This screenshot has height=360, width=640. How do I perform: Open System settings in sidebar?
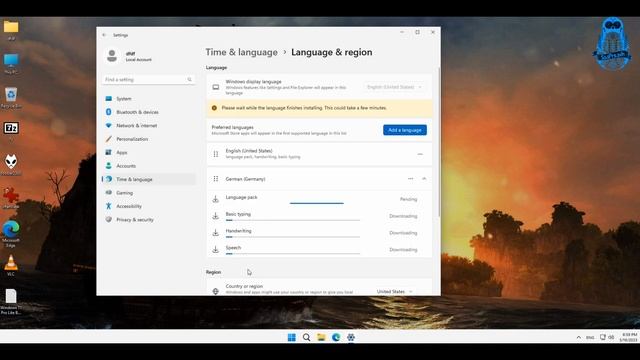pyautogui.click(x=149, y=99)
